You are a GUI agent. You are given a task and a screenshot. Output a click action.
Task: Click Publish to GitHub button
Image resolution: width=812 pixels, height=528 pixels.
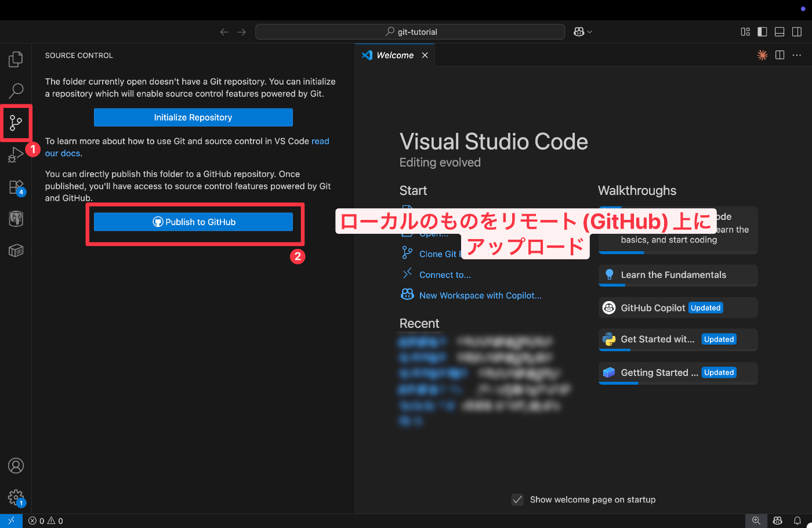click(x=193, y=222)
